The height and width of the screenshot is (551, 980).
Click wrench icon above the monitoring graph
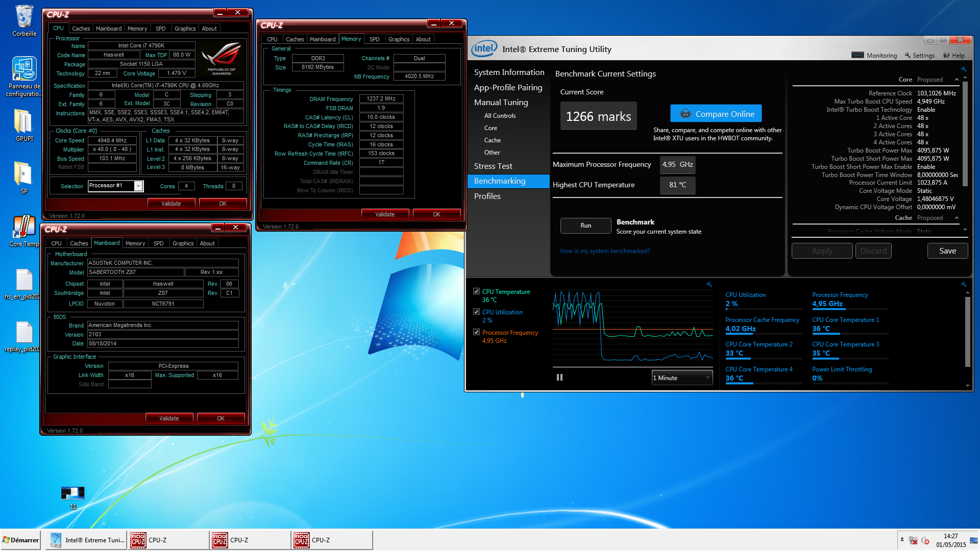click(709, 284)
